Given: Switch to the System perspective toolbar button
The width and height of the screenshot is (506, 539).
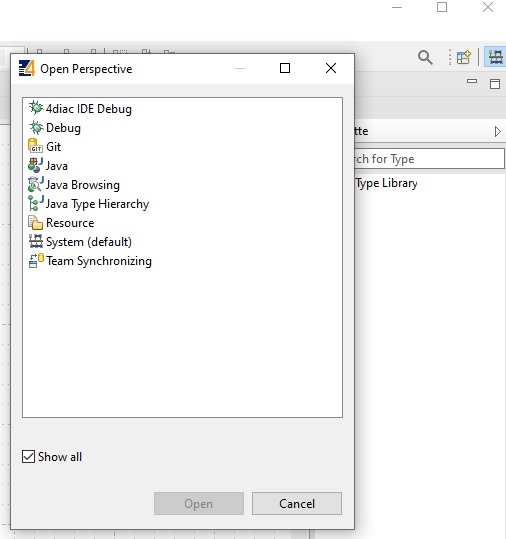Looking at the screenshot, I should pos(496,57).
